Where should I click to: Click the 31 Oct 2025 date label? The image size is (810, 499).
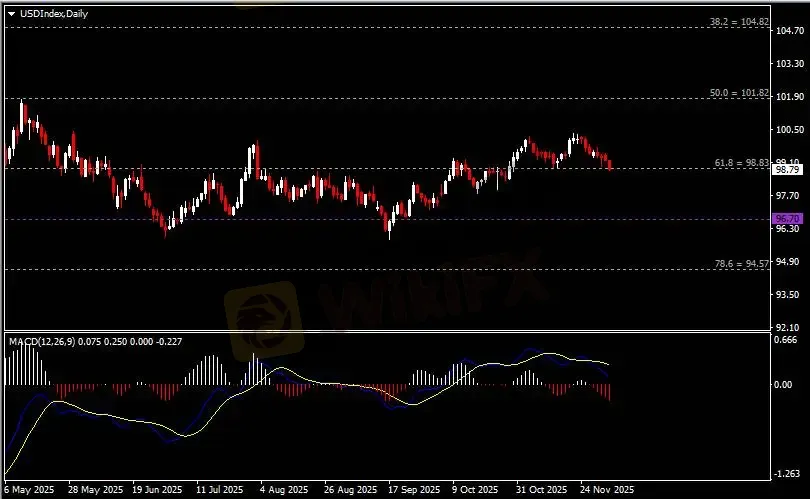tap(541, 490)
